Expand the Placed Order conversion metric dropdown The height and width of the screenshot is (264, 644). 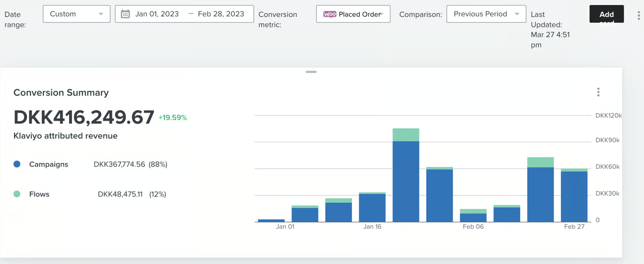(353, 14)
